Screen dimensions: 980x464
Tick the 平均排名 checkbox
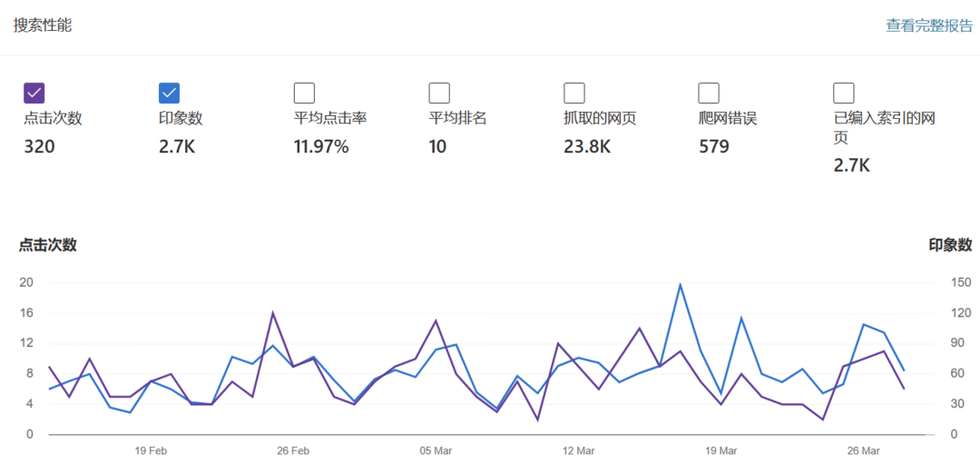click(x=439, y=93)
